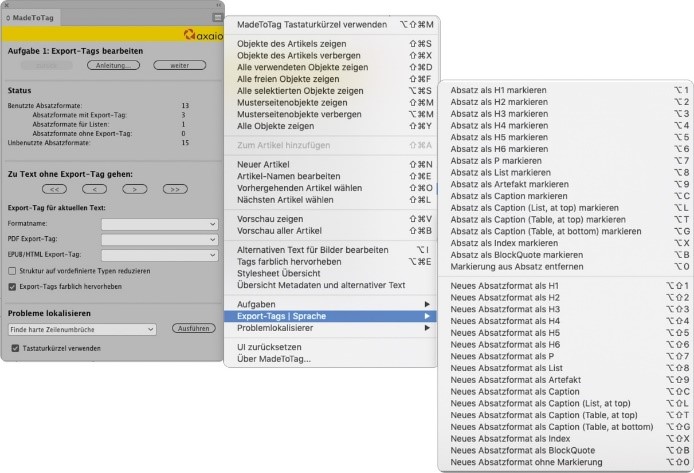Select 'Absatz als Caption (Table, at top) markieren'

[566, 219]
